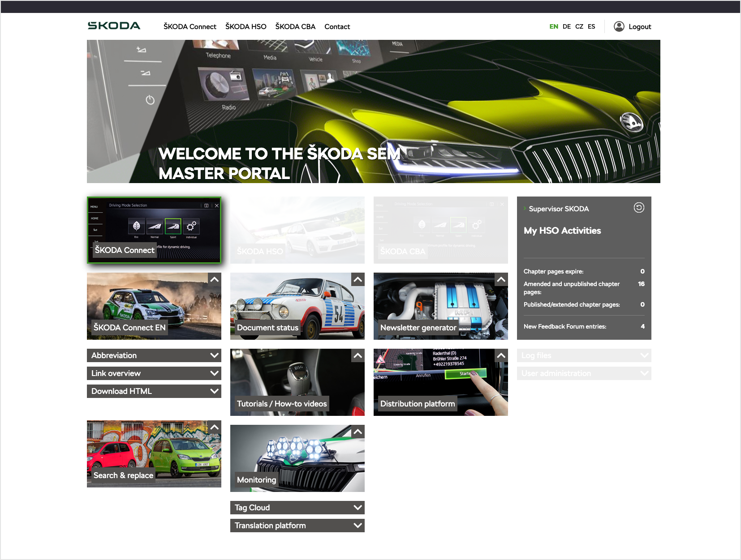Switch language to DE
The image size is (741, 560).
[567, 27]
